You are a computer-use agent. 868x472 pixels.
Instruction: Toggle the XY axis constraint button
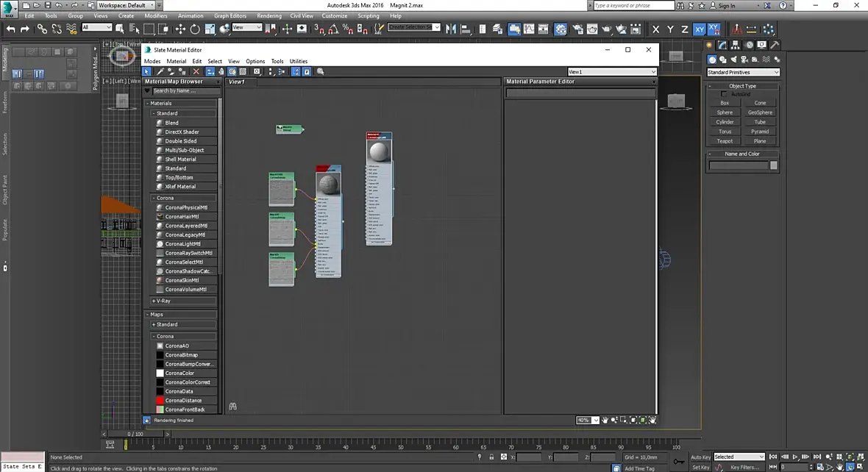pyautogui.click(x=699, y=29)
